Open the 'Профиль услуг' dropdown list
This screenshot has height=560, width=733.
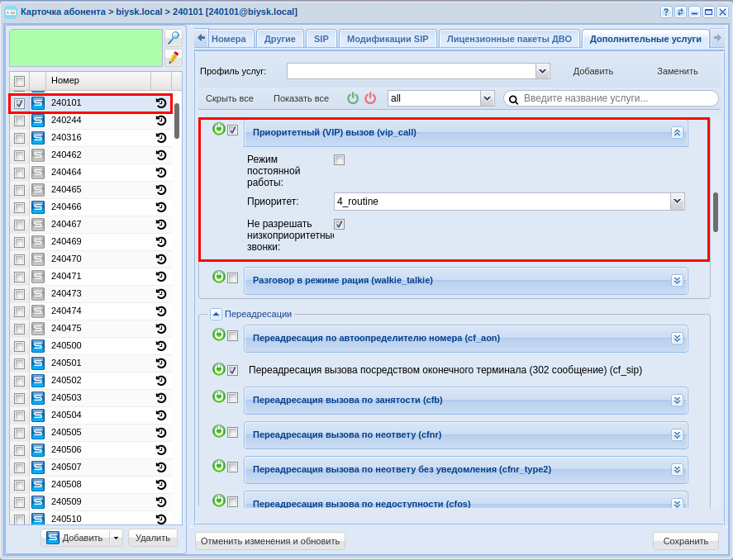543,71
